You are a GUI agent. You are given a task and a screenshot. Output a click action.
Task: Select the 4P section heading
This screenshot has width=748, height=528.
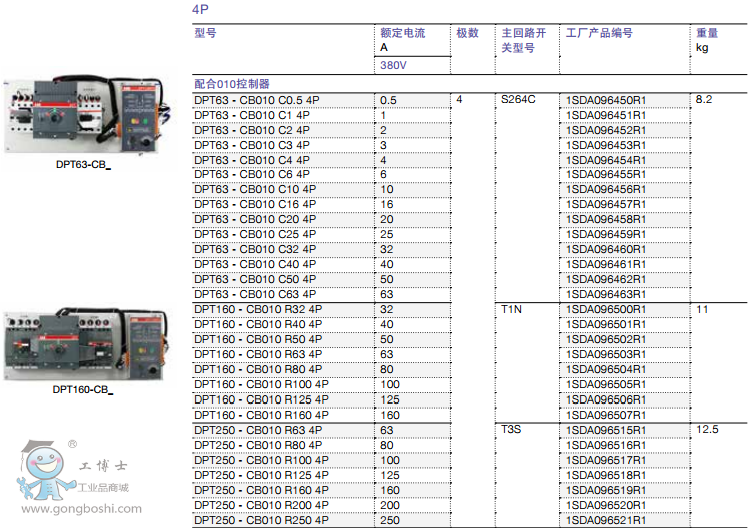coord(201,10)
